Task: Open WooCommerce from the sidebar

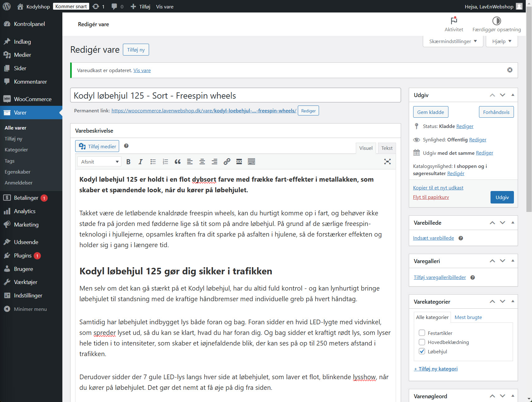Action: tap(32, 99)
